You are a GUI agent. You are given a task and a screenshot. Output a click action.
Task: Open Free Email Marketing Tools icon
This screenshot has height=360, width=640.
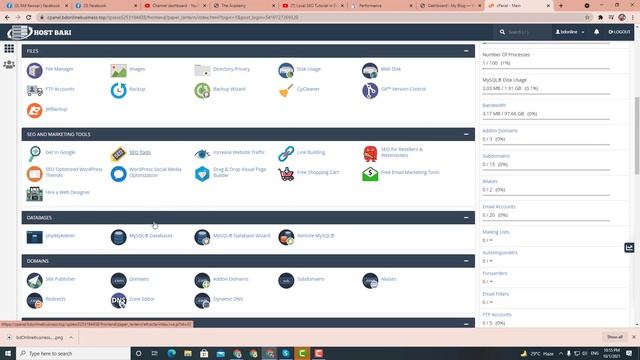click(370, 173)
